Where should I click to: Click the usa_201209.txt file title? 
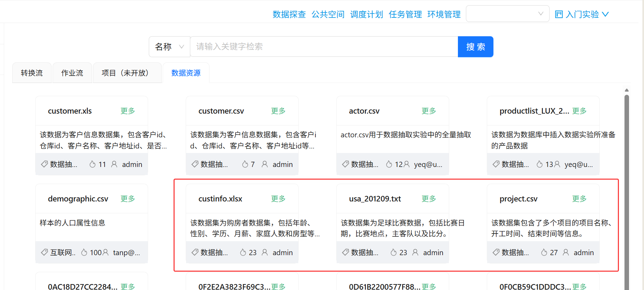coord(375,199)
